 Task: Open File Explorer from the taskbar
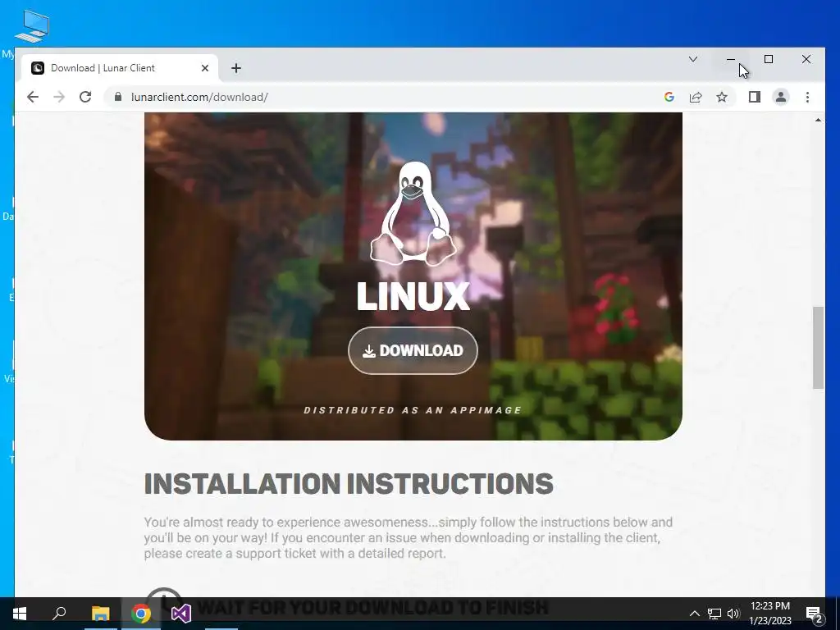click(x=100, y=614)
